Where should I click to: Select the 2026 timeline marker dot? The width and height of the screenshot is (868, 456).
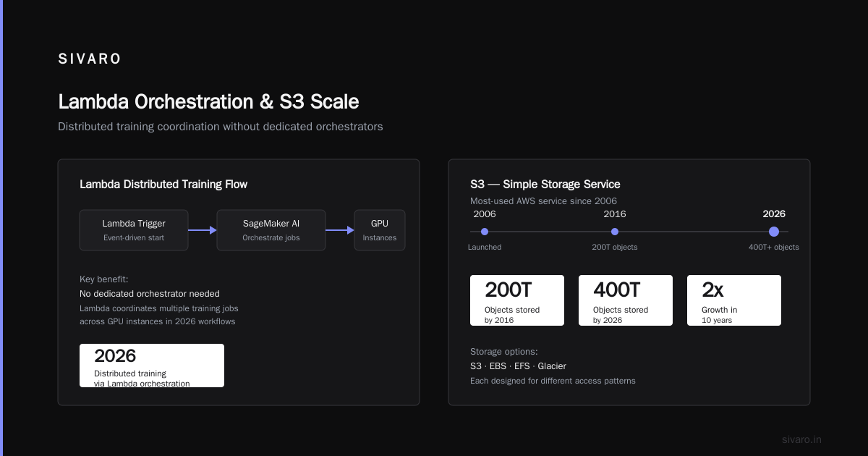pos(774,232)
